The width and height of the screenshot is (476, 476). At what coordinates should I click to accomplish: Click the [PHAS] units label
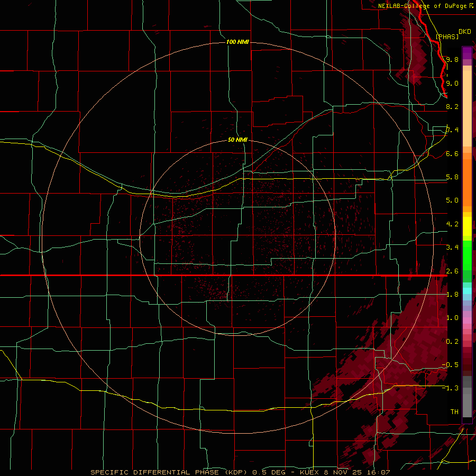tap(447, 36)
